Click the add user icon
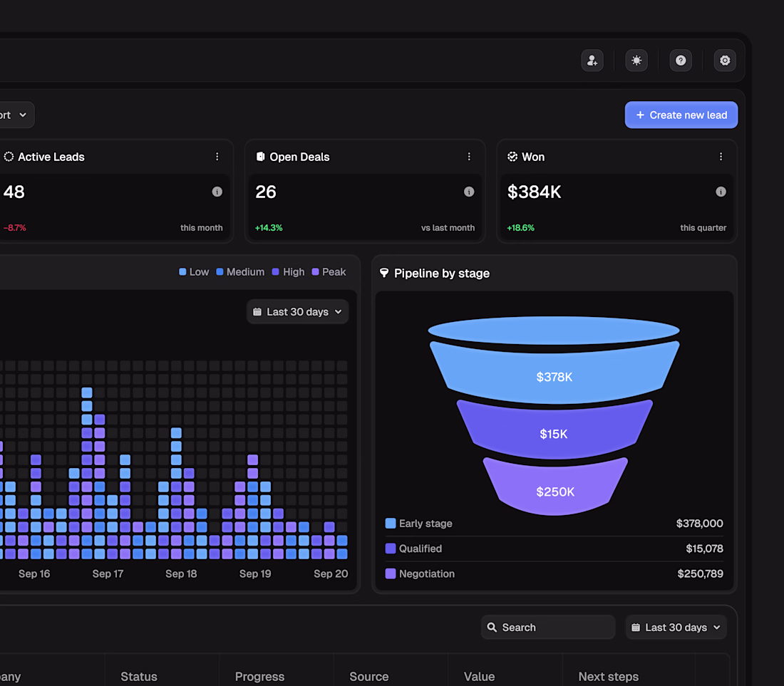The height and width of the screenshot is (686, 784). coord(592,61)
